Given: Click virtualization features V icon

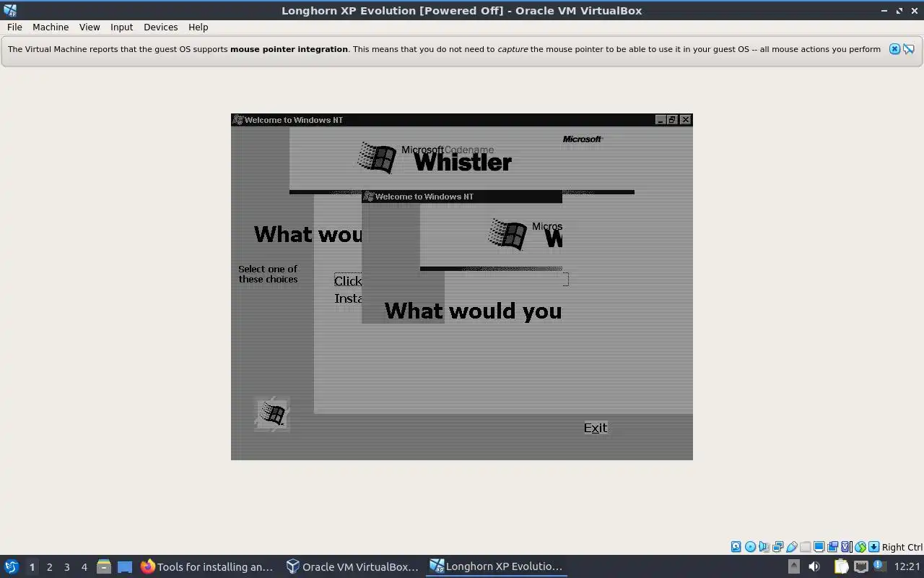Looking at the screenshot, I should 846,547.
